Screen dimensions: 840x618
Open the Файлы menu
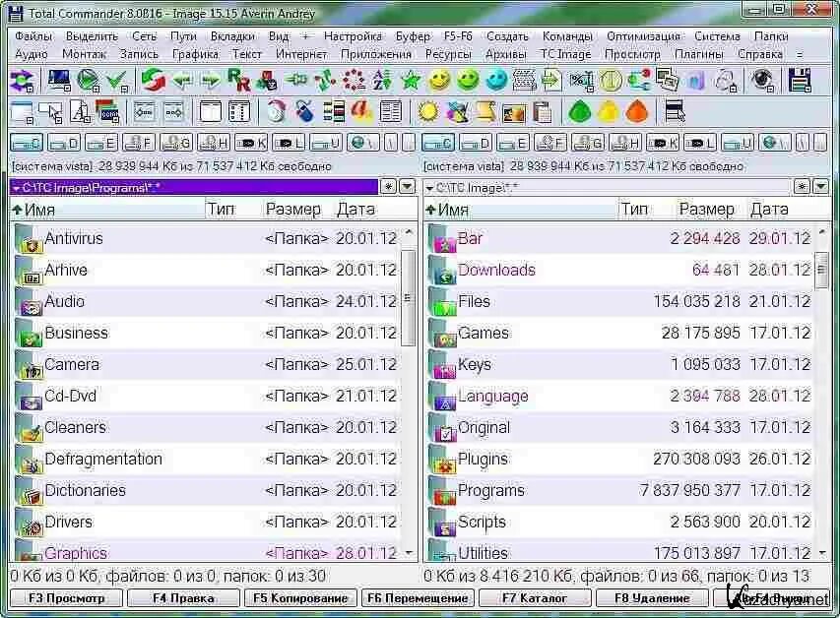(x=33, y=36)
